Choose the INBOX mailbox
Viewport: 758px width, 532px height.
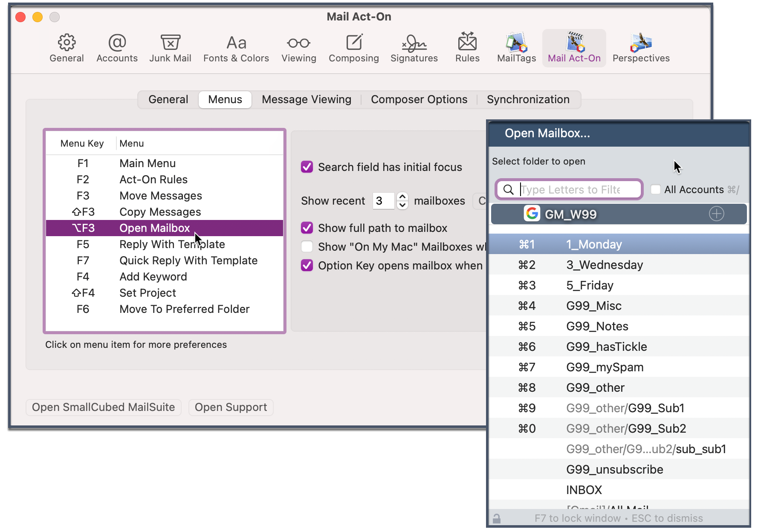click(619, 490)
